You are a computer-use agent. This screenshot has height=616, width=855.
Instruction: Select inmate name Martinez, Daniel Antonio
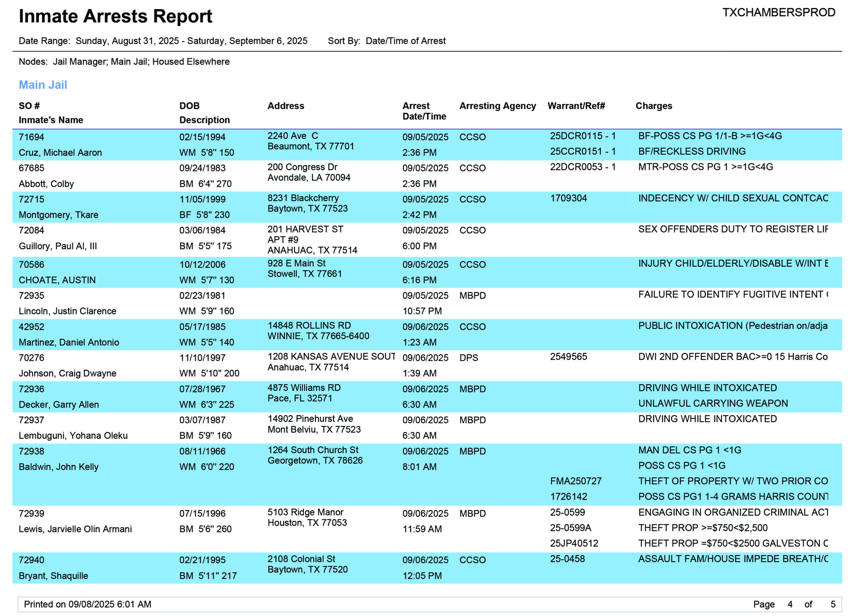[69, 342]
